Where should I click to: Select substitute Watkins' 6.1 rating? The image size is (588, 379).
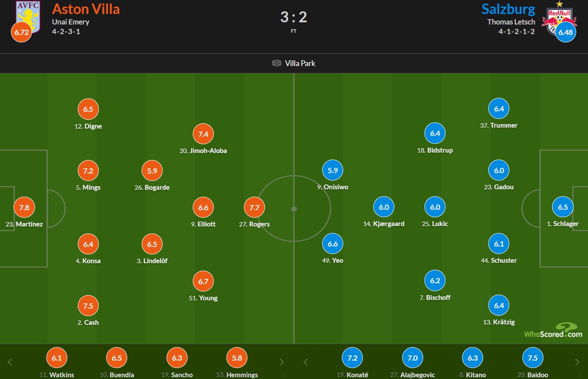56,358
